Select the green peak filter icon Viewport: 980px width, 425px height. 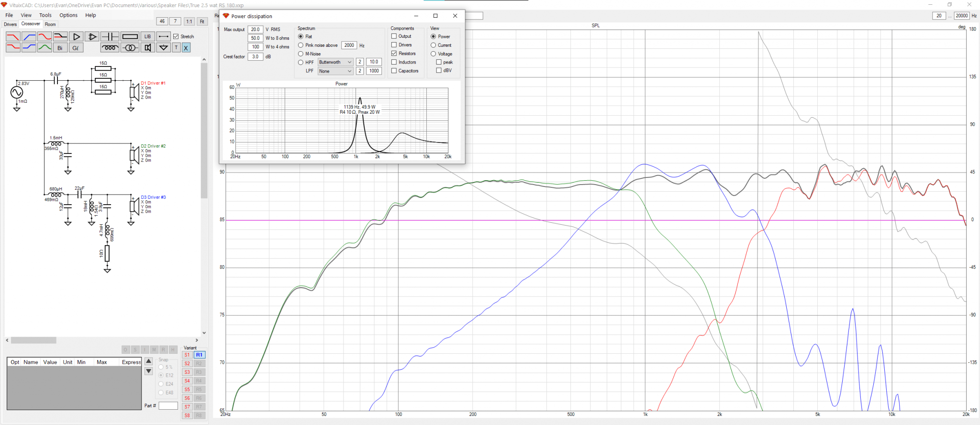(45, 47)
